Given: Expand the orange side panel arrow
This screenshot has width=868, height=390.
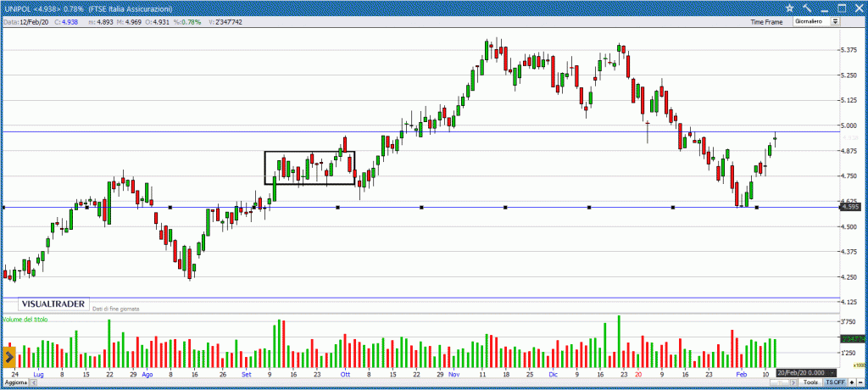Looking at the screenshot, I should pyautogui.click(x=9, y=357).
